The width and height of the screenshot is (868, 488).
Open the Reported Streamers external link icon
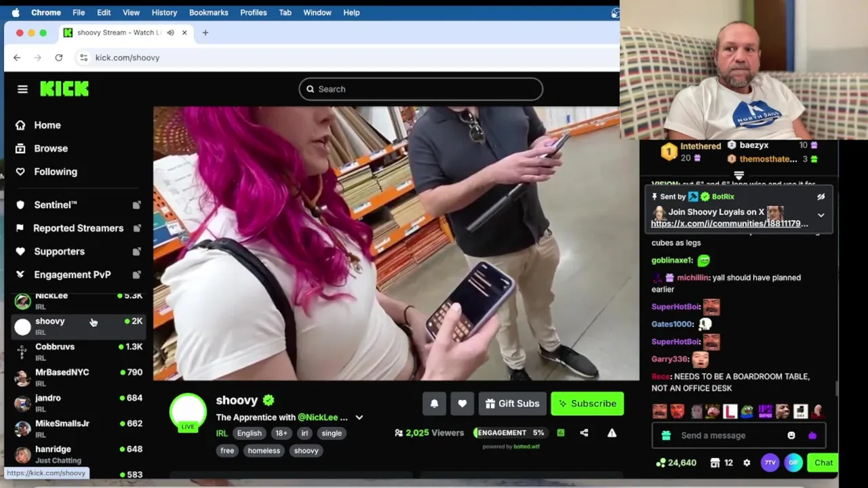(136, 228)
